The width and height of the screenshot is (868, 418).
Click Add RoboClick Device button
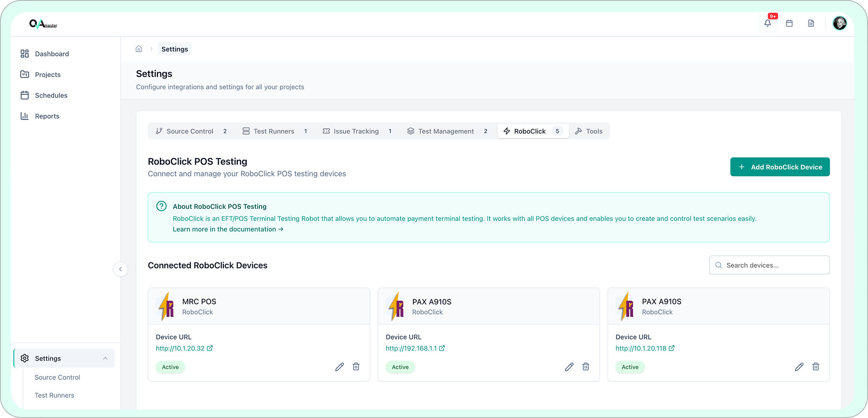click(x=779, y=167)
